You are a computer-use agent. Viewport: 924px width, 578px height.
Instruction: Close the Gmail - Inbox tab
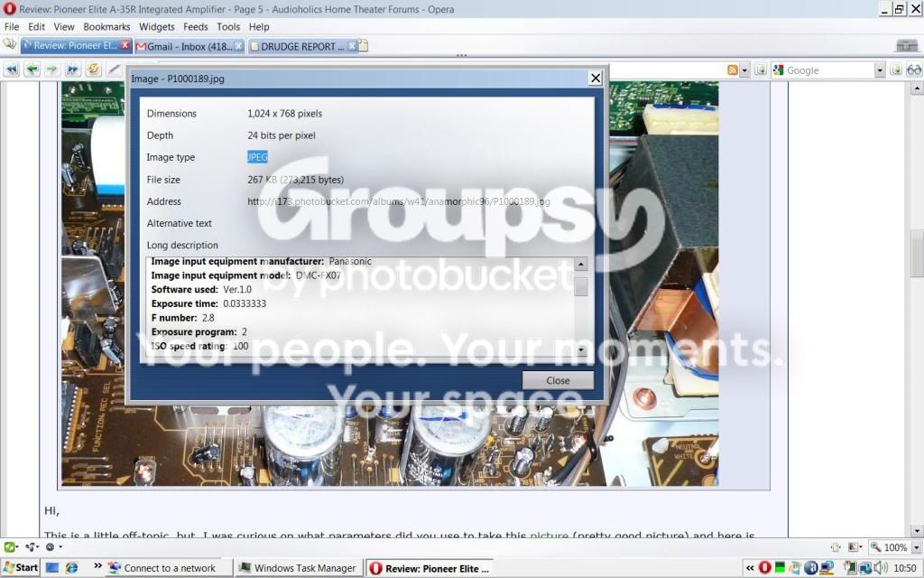(x=238, y=46)
